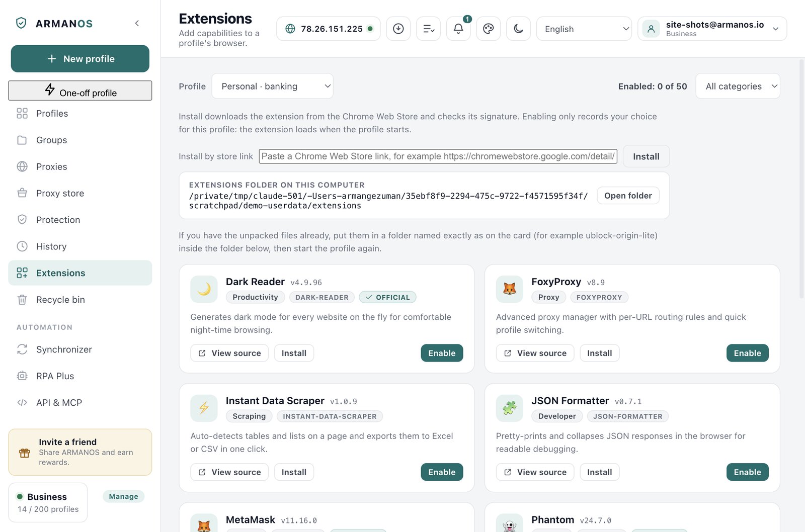805x532 pixels.
Task: Open the theme palette icon
Action: (x=489, y=29)
